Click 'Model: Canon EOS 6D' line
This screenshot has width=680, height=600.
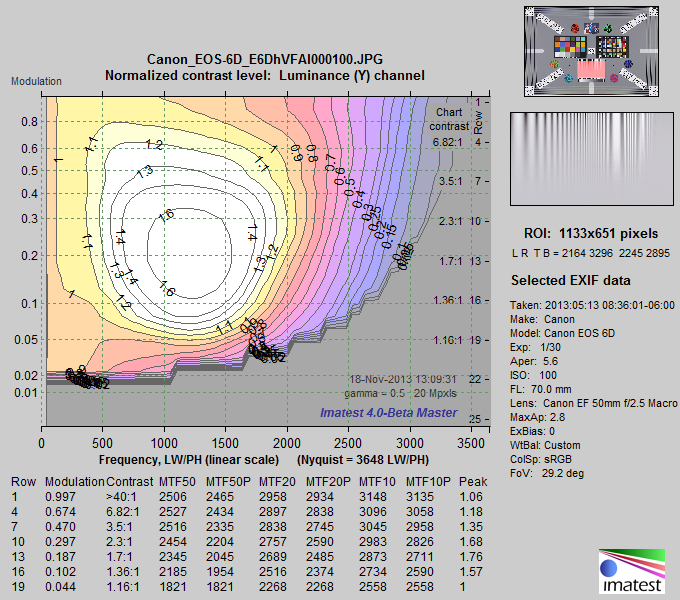(562, 333)
